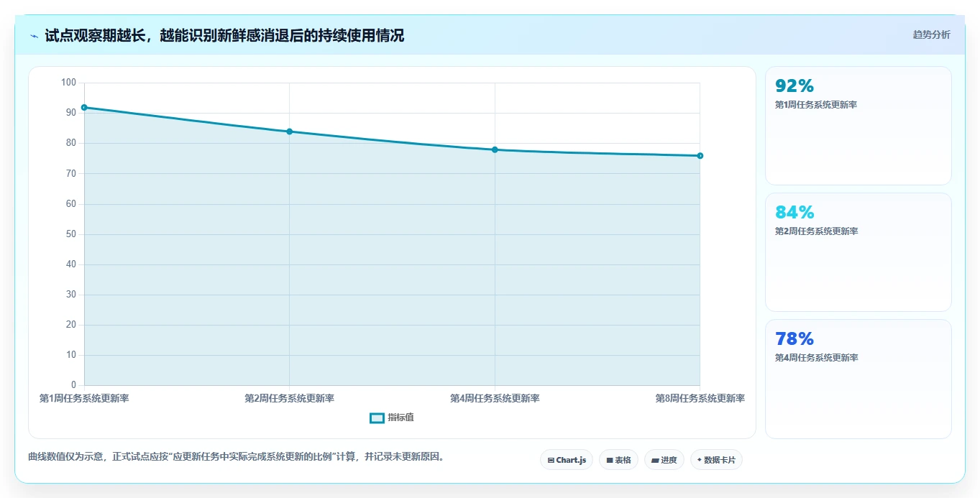Click the x-axis label 第4周任务系统更新率

pos(495,398)
